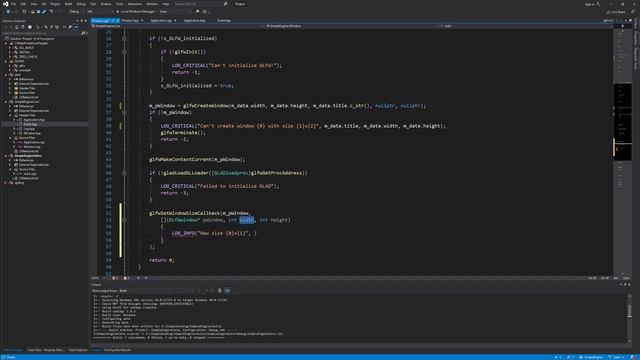Viewport: 640px width, 360px height.
Task: Click the Solution Explorer properties wrench icon
Action: (70, 27)
